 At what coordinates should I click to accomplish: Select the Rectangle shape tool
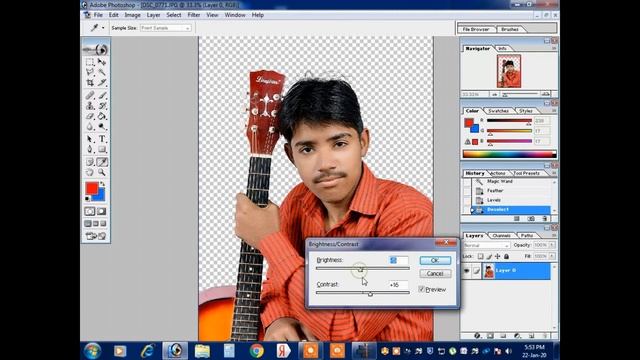point(102,149)
